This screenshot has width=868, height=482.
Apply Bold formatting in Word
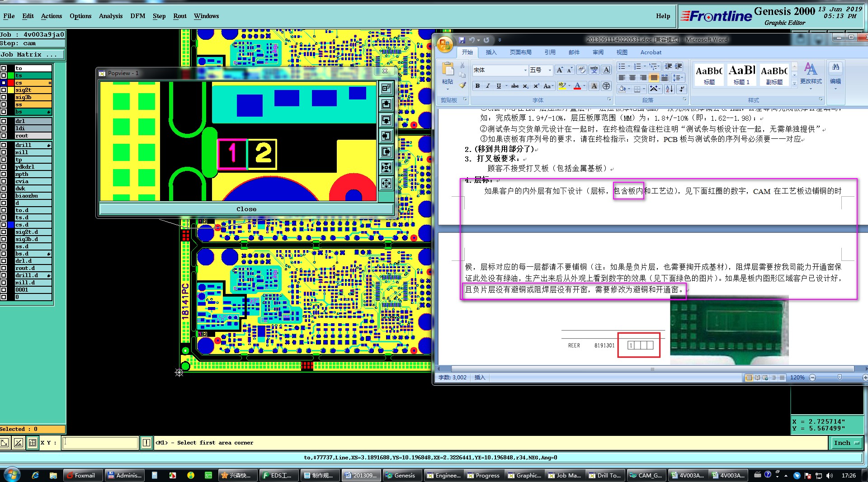click(477, 86)
